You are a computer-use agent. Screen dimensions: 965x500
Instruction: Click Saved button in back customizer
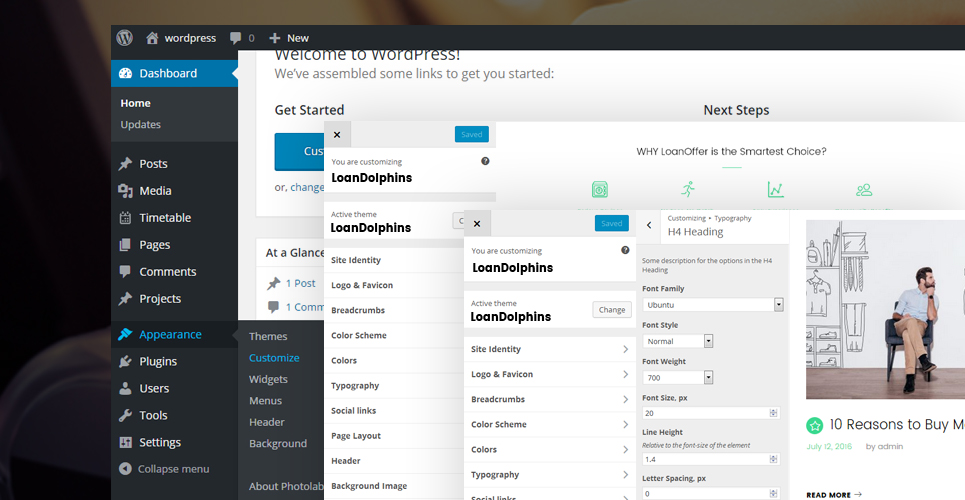pyautogui.click(x=471, y=134)
